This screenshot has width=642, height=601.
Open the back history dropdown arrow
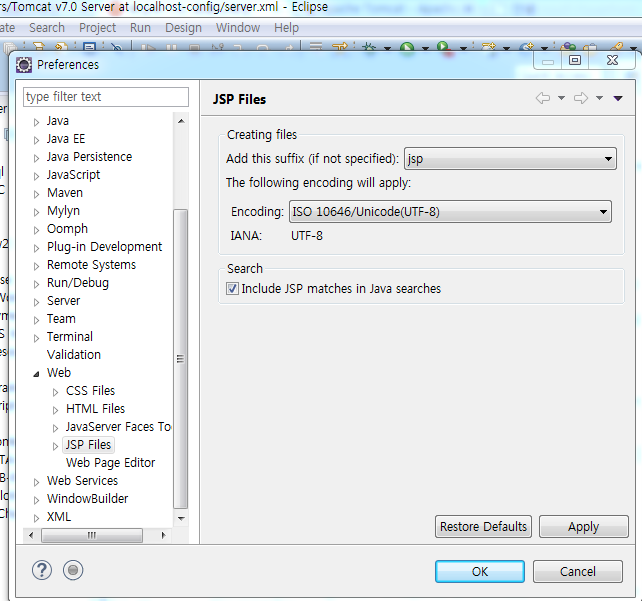[561, 98]
